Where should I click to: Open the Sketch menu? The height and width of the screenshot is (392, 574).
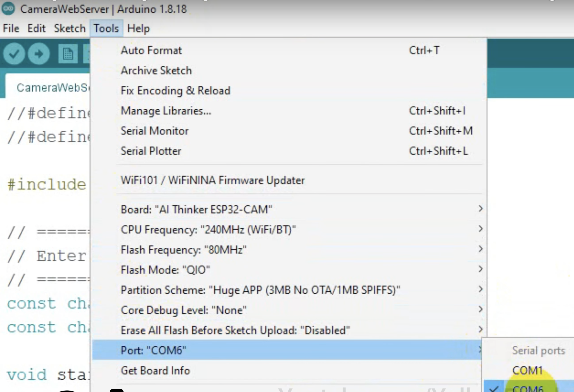70,28
